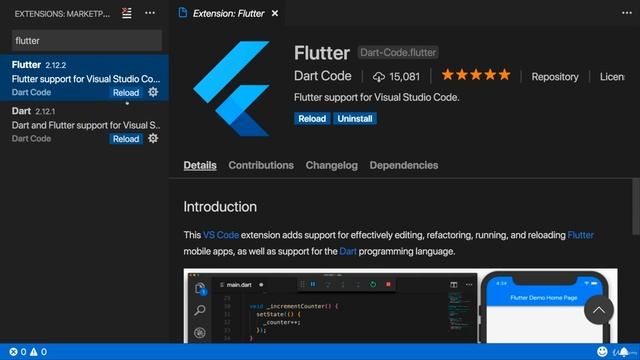The image size is (640, 360).
Task: Open manage gear for Flutter extension
Action: (x=153, y=92)
